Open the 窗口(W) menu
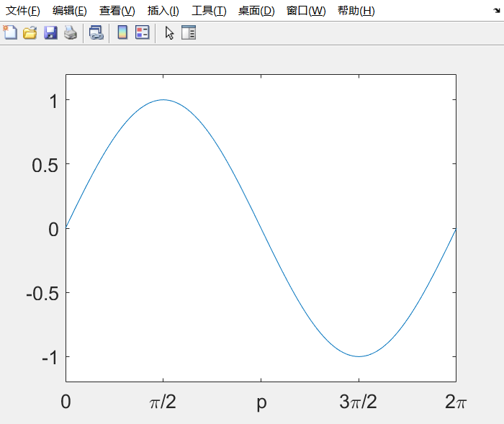 coord(306,11)
